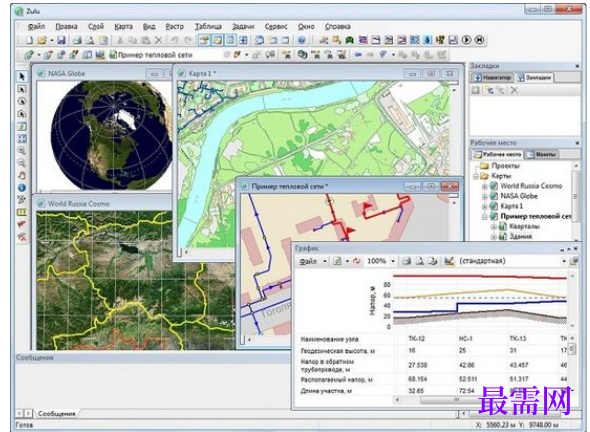
Task: Open the Файл dropdown in График window
Action: (x=324, y=261)
